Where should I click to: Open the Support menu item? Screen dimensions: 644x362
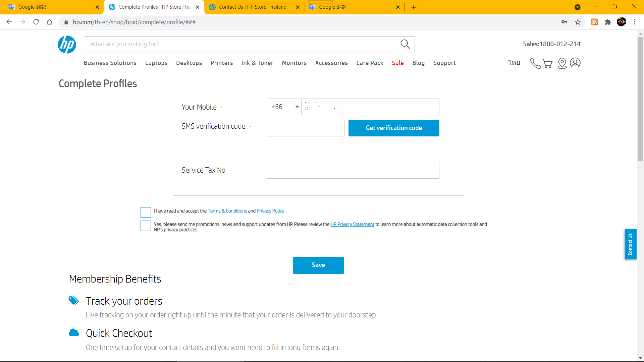[444, 63]
